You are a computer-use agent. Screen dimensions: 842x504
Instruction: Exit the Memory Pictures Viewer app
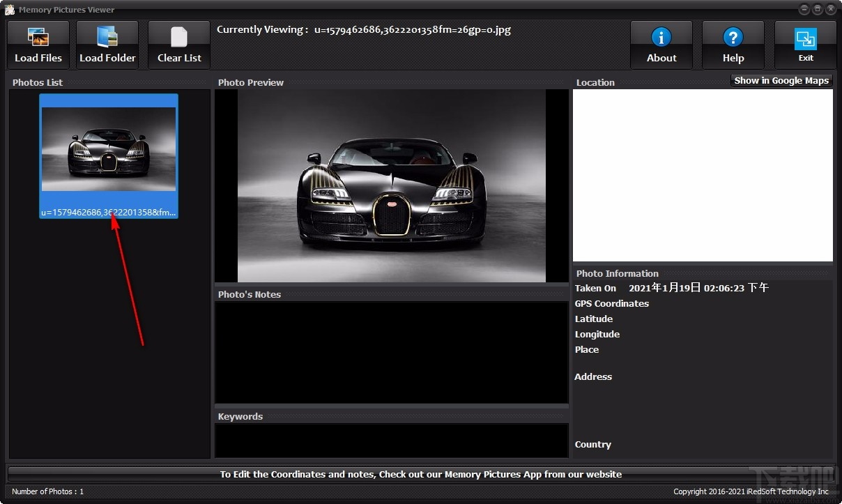[x=805, y=45]
